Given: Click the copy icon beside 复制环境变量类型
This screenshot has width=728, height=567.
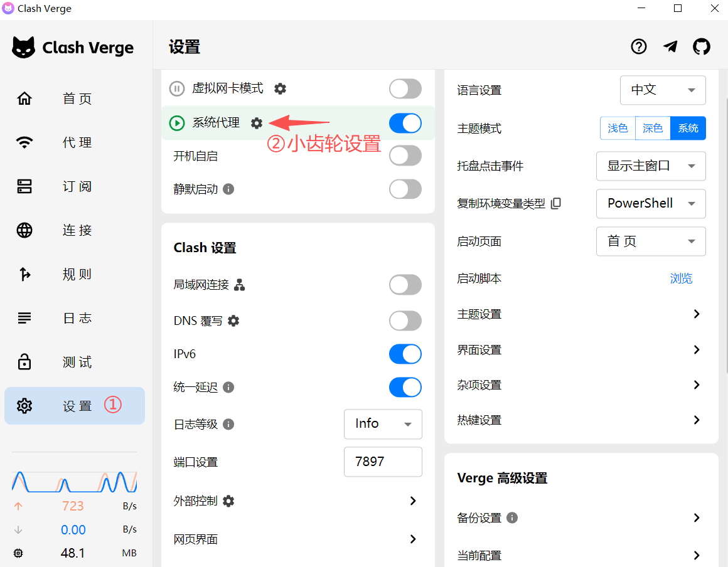Looking at the screenshot, I should [x=556, y=203].
